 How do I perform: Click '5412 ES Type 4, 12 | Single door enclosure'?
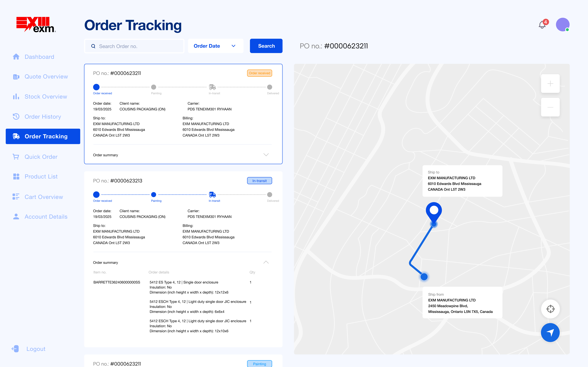(x=184, y=282)
